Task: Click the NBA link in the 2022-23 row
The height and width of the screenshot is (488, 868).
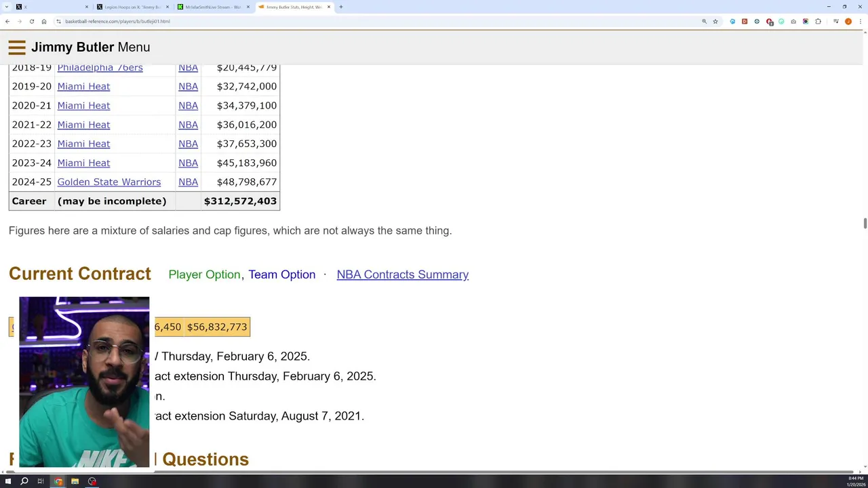Action: click(x=188, y=144)
